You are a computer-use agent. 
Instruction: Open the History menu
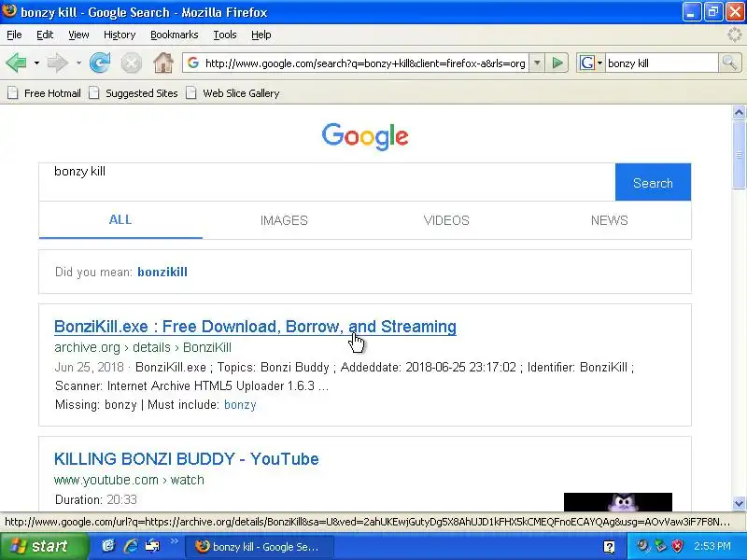coord(120,35)
